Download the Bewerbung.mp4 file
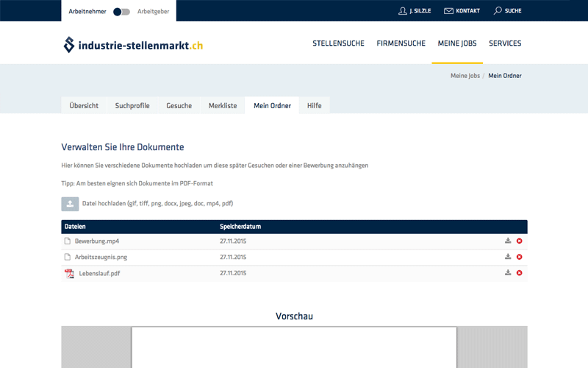The width and height of the screenshot is (588, 368). coord(508,241)
